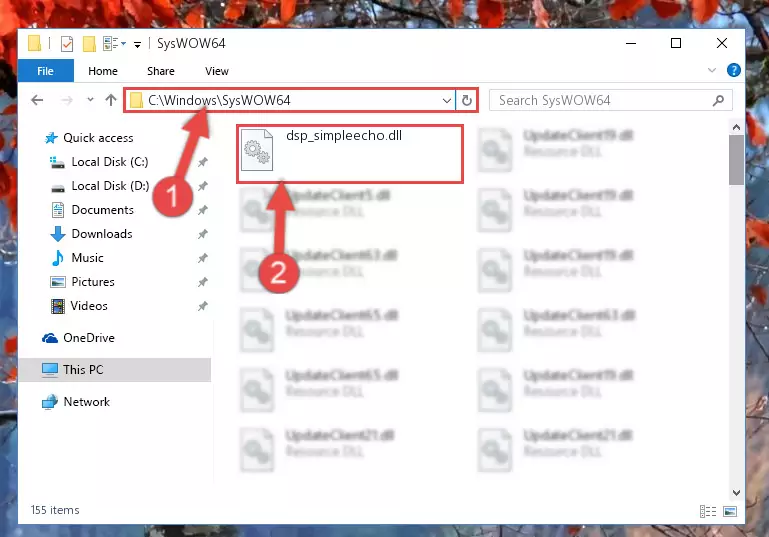This screenshot has height=537, width=769.
Task: Click the Properties checkmark icon in title bar
Action: [67, 44]
